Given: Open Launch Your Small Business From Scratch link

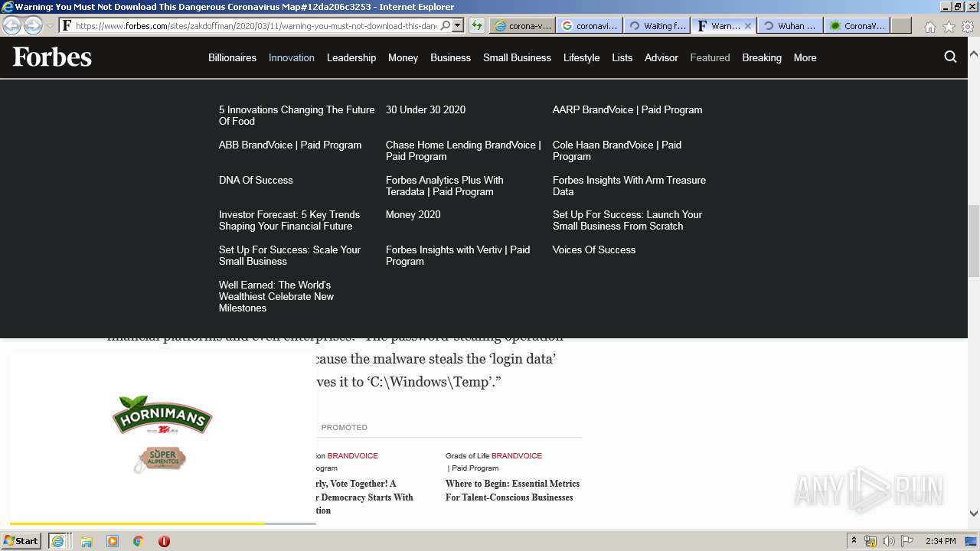Looking at the screenshot, I should tap(627, 220).
